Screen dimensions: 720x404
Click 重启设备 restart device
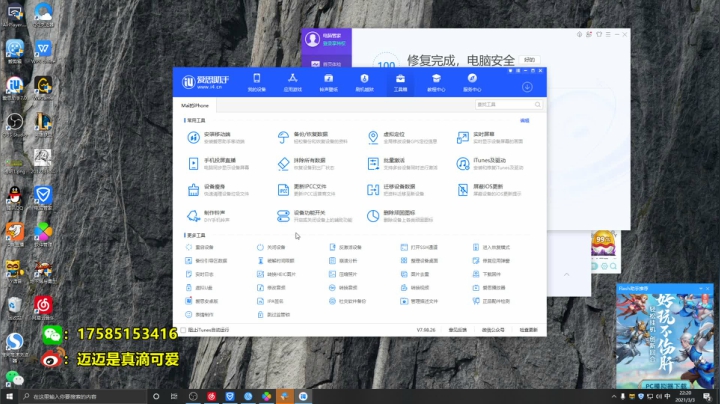coord(200,247)
